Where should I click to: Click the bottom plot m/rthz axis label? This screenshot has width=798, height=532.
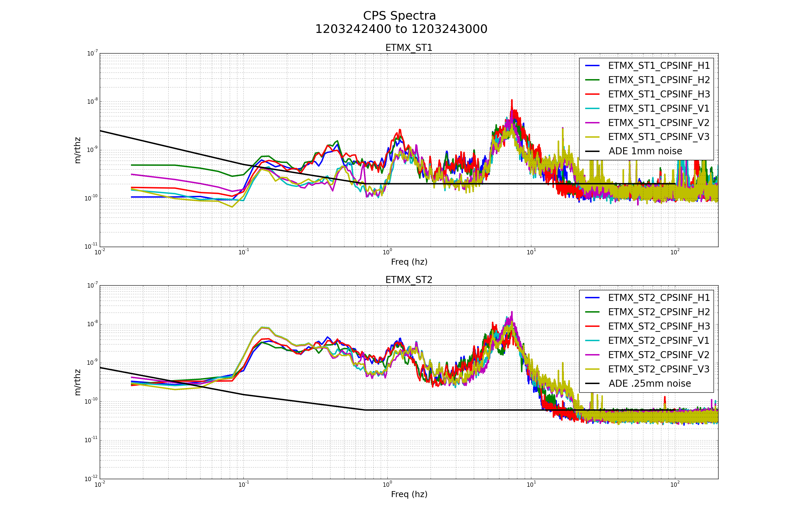tap(78, 382)
